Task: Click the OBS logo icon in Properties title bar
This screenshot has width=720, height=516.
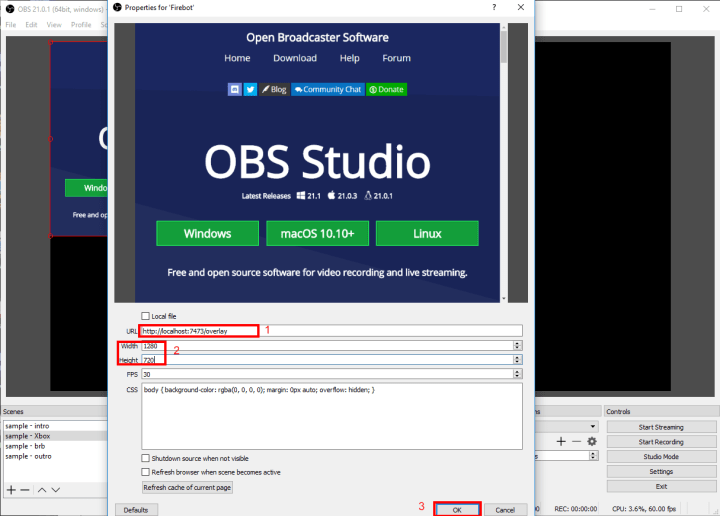Action: [x=118, y=7]
